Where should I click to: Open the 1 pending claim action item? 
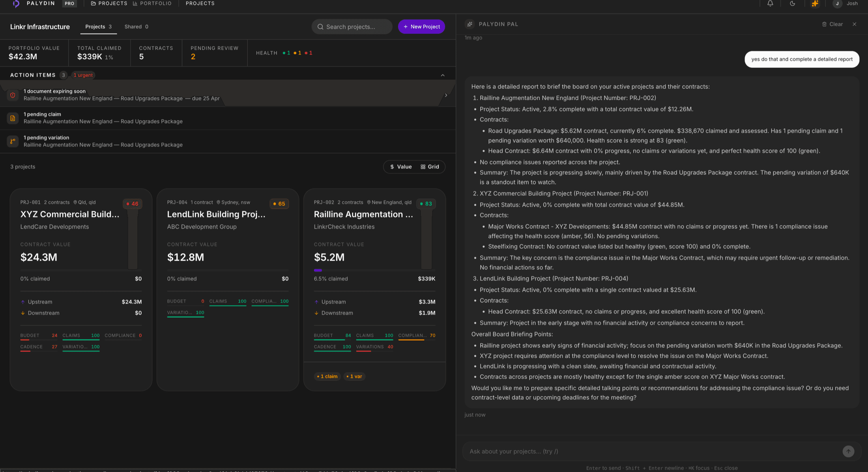click(228, 118)
